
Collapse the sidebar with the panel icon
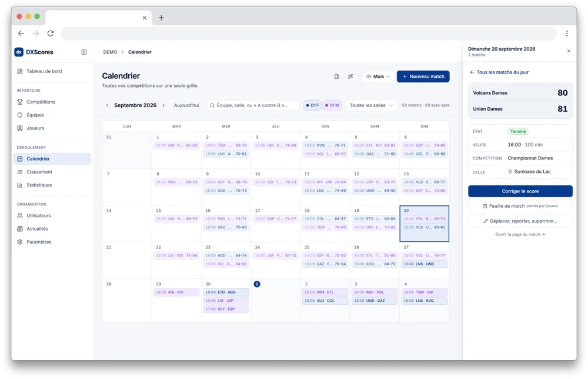(x=84, y=52)
